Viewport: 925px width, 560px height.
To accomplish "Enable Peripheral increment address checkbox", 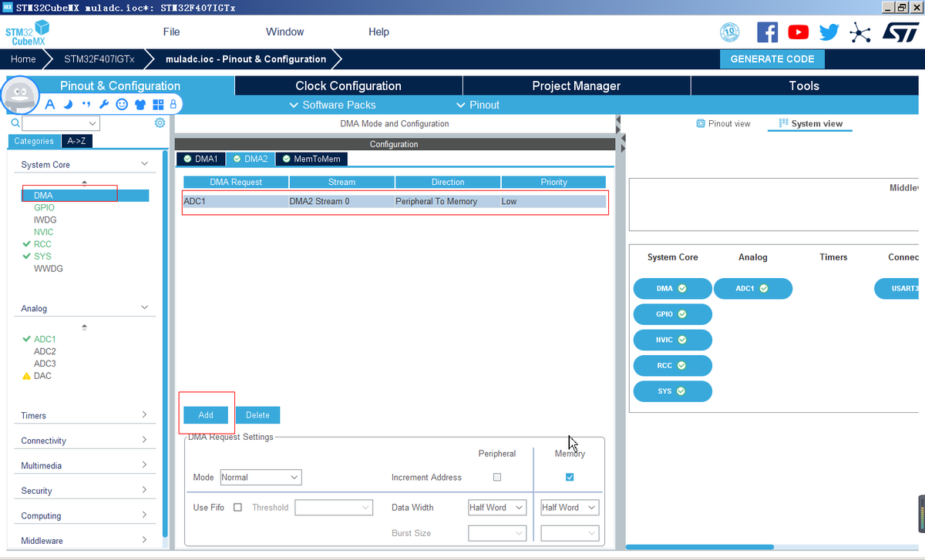I will (x=497, y=477).
